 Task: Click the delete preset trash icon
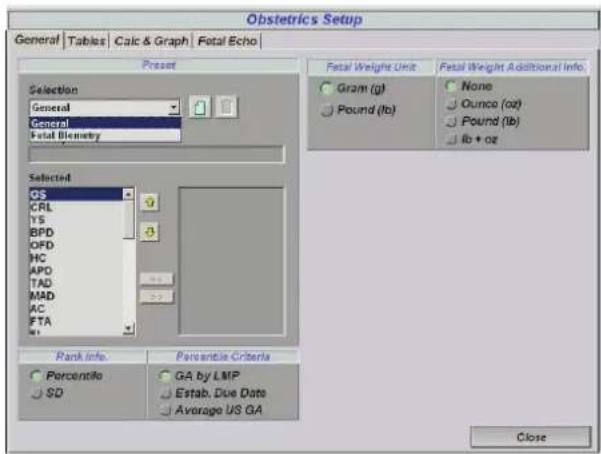tap(226, 107)
